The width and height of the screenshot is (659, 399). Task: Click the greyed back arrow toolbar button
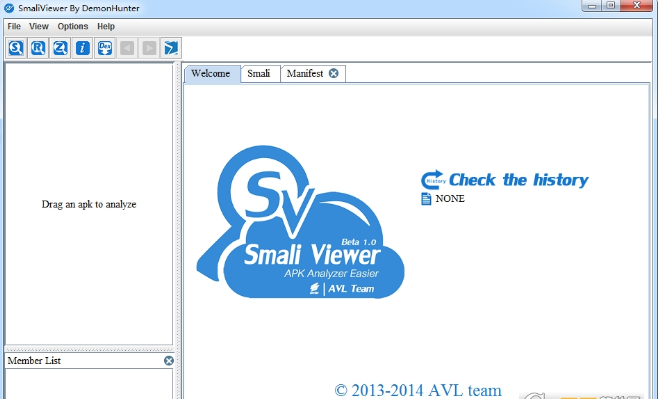[127, 48]
